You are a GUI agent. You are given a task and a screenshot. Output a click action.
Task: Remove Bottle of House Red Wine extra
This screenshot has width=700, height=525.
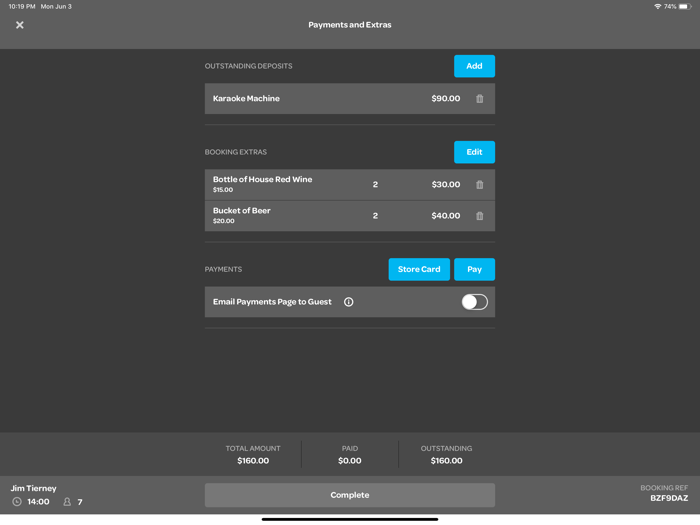point(479,184)
